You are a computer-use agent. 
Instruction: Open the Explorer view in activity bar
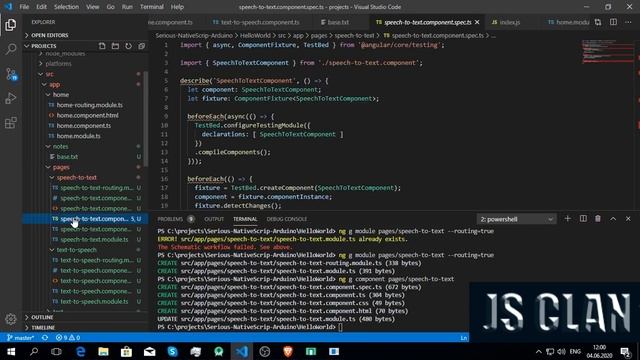click(11, 25)
